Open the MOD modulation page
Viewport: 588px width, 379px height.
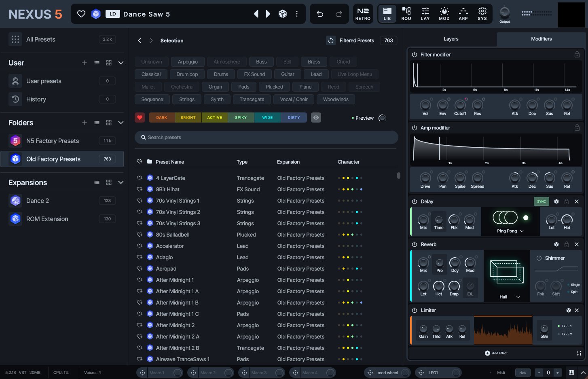pos(444,14)
